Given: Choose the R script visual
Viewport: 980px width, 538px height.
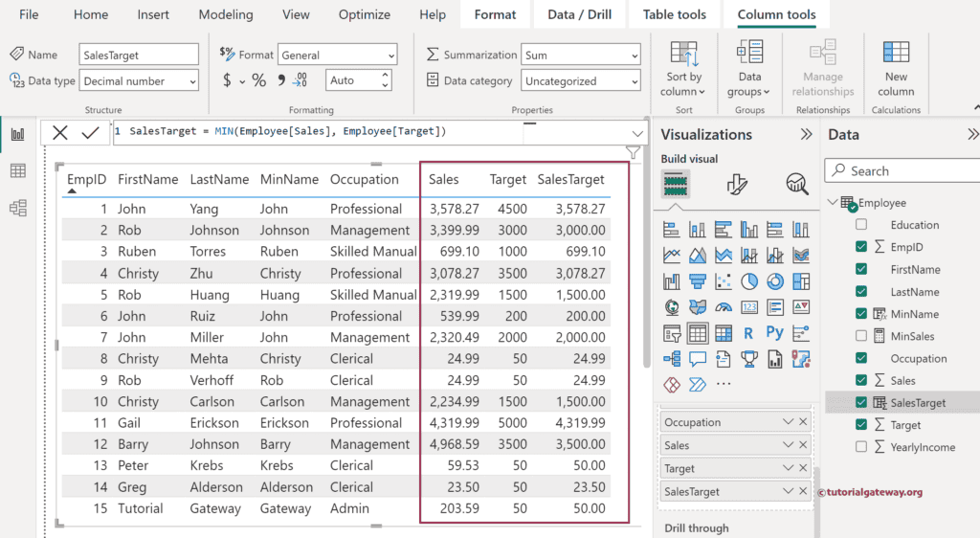Looking at the screenshot, I should [x=748, y=334].
